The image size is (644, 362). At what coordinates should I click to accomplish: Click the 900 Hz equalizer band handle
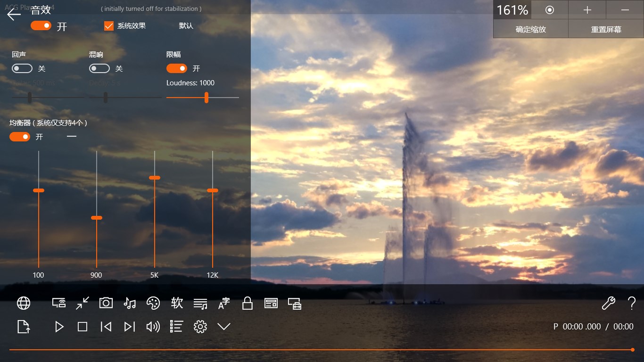point(97,218)
